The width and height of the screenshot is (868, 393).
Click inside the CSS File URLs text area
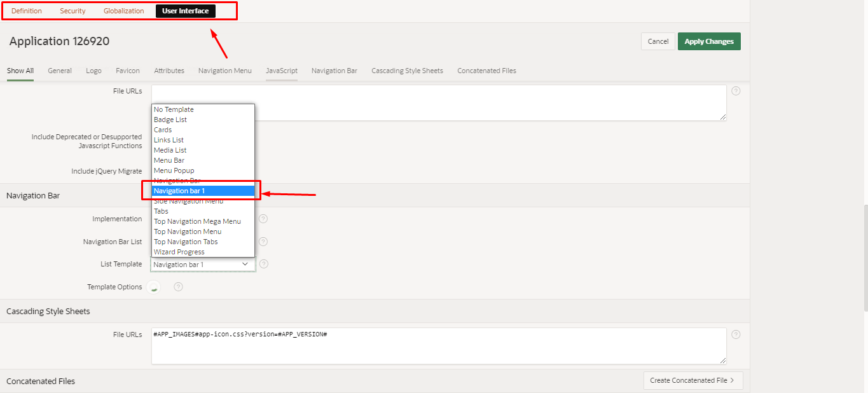[438, 346]
